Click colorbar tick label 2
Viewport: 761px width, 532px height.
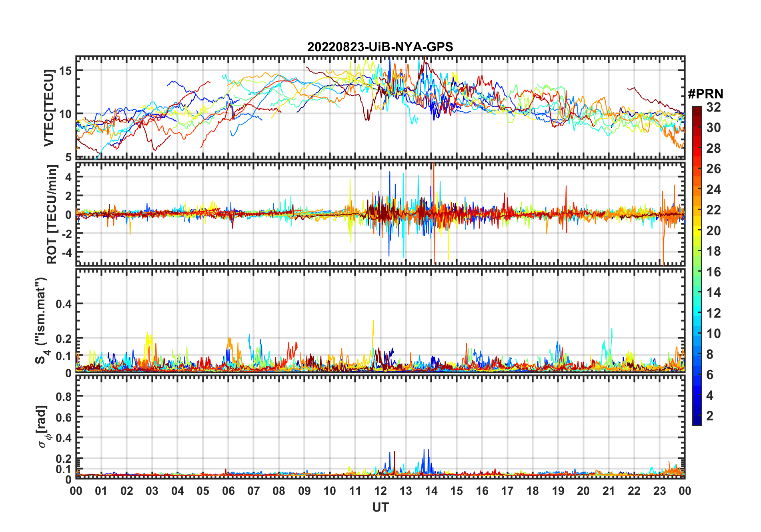point(710,416)
